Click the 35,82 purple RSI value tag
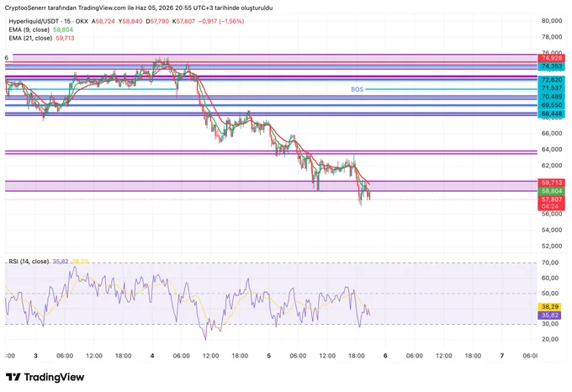This screenshot has height=392, width=572. 550,315
